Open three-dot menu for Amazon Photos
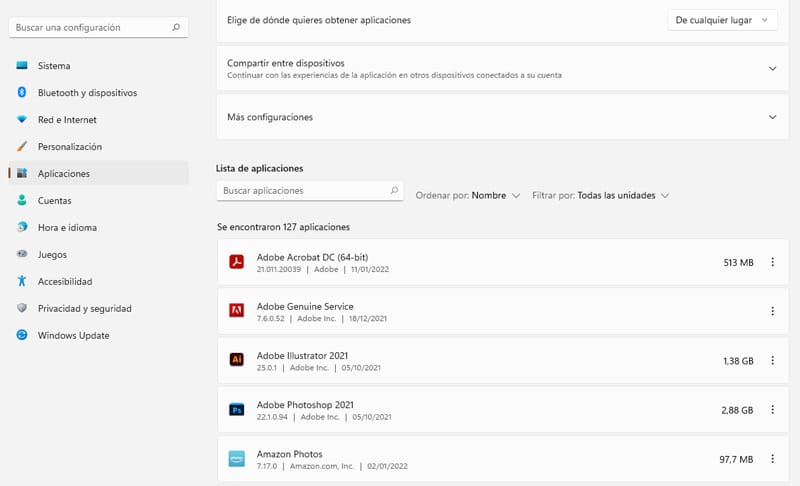This screenshot has width=800, height=486. point(772,459)
